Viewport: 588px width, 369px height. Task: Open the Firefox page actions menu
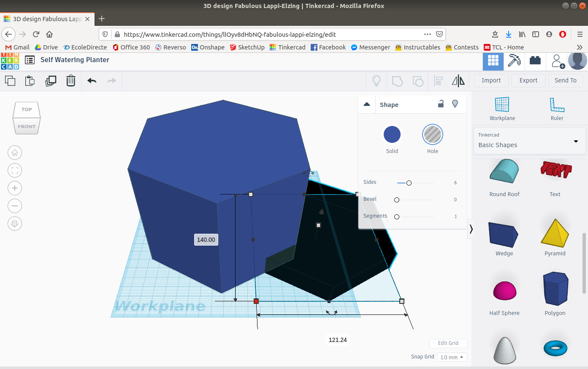click(428, 34)
